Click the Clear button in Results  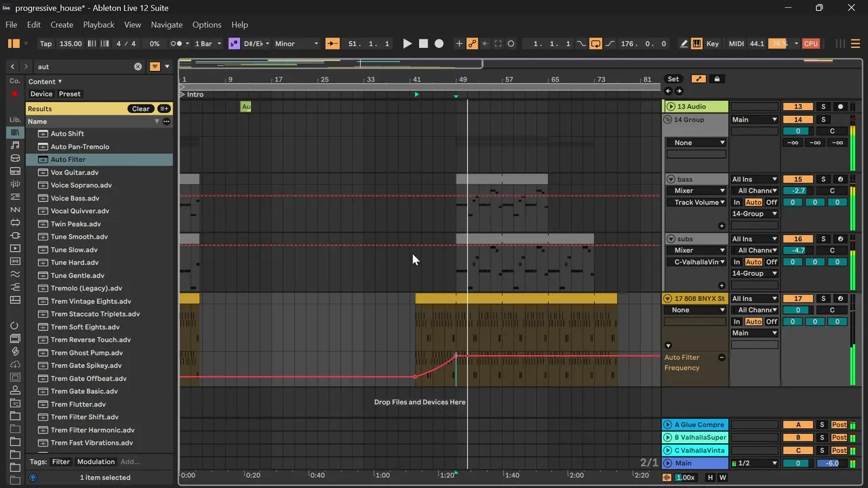tap(141, 108)
